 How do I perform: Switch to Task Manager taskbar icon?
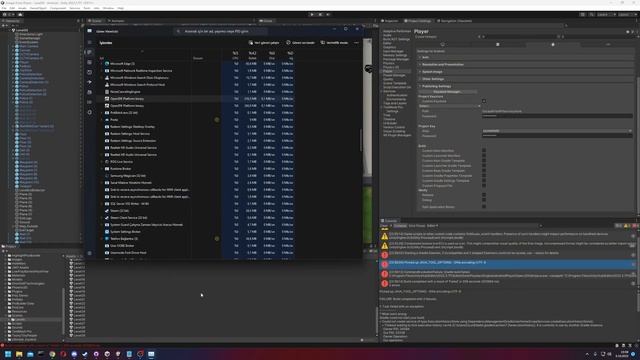(x=151, y=354)
